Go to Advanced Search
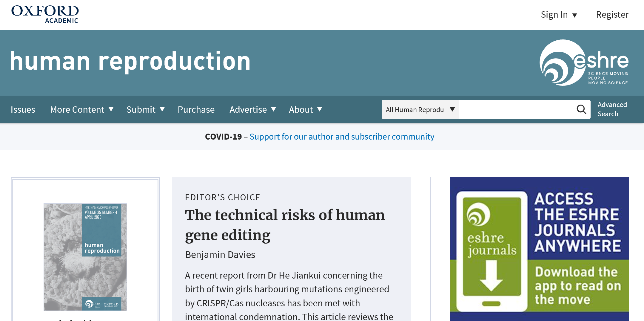The width and height of the screenshot is (644, 321). 612,109
